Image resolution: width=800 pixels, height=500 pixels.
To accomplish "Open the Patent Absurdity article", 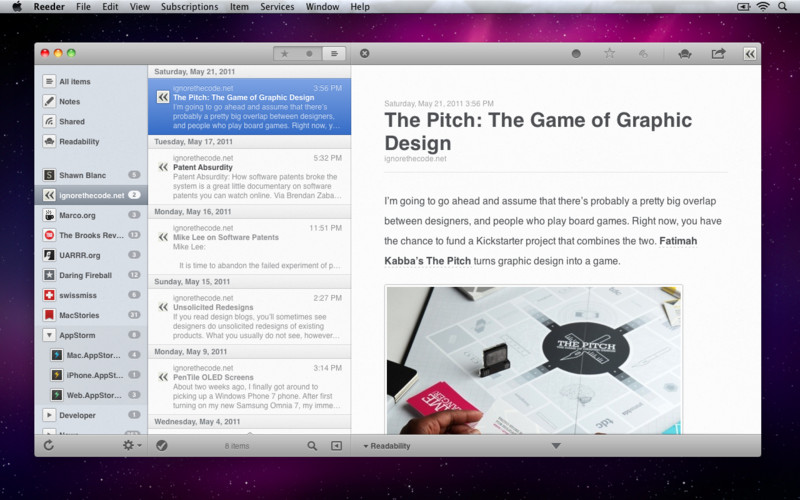I will (x=202, y=167).
